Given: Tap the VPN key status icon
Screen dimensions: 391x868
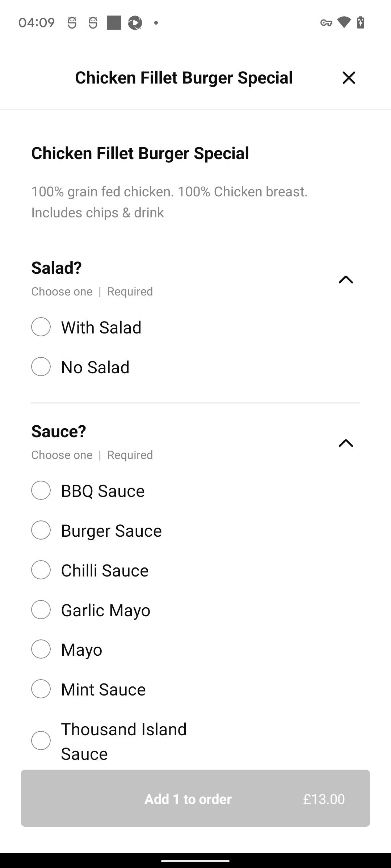Looking at the screenshot, I should [326, 23].
